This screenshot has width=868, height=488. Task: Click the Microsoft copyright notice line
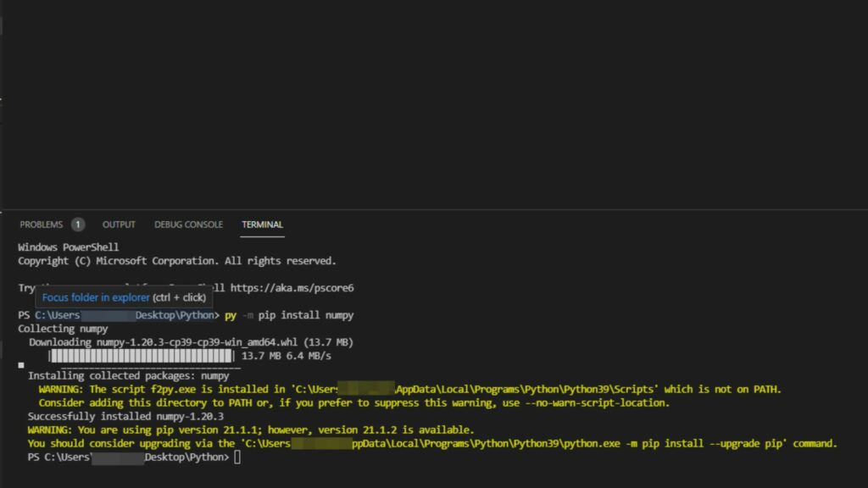pyautogui.click(x=178, y=260)
